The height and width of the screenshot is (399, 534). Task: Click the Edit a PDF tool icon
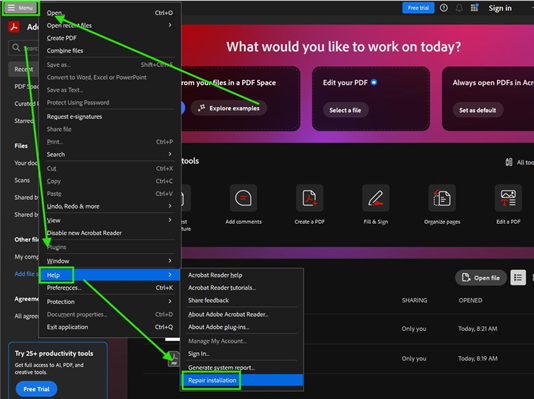coord(508,198)
